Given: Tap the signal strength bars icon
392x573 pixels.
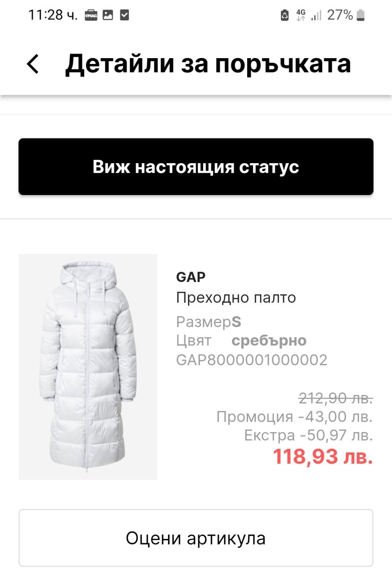Looking at the screenshot, I should click(x=317, y=16).
